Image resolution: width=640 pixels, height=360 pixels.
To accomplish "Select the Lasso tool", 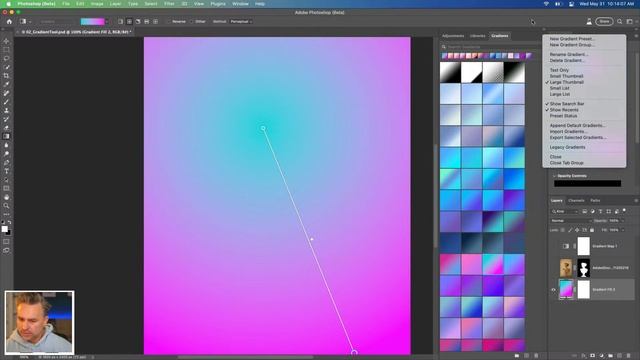I will (6, 58).
